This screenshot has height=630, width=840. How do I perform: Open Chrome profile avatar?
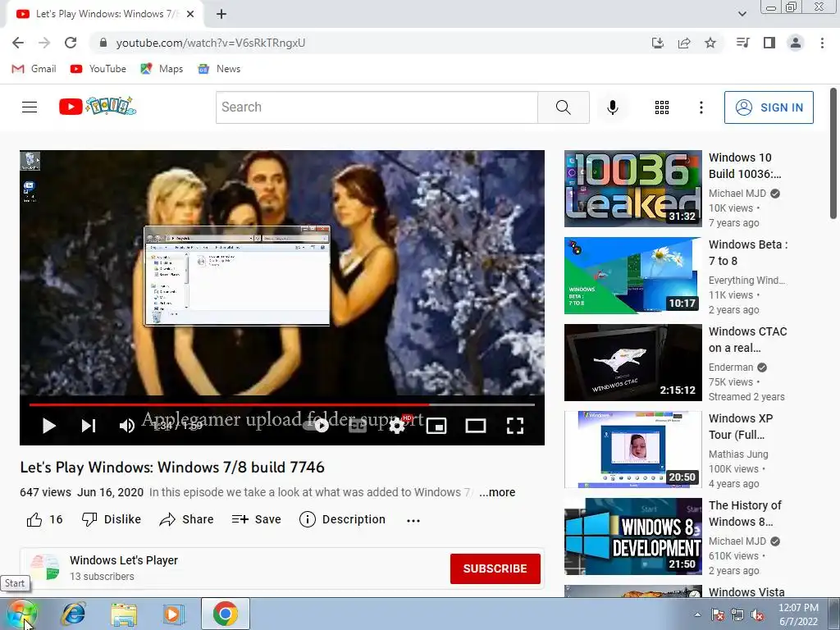(x=796, y=43)
